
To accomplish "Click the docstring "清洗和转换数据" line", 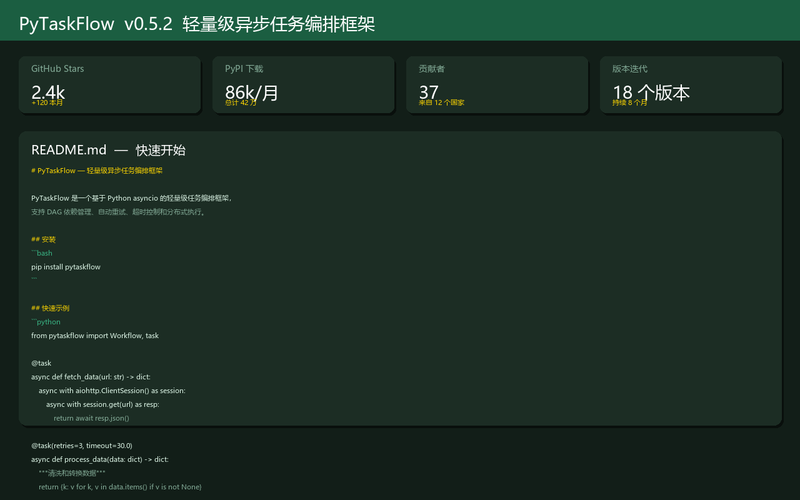I will click(x=72, y=473).
